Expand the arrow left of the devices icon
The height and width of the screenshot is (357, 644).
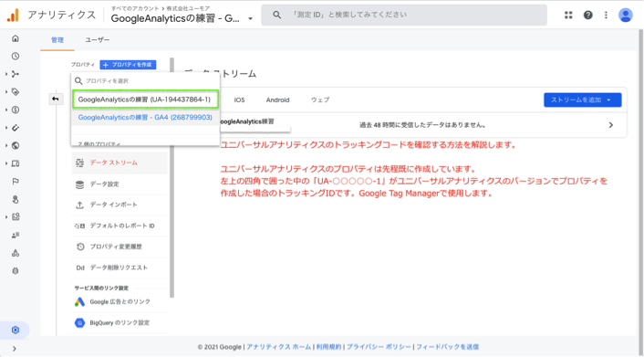pos(6,163)
